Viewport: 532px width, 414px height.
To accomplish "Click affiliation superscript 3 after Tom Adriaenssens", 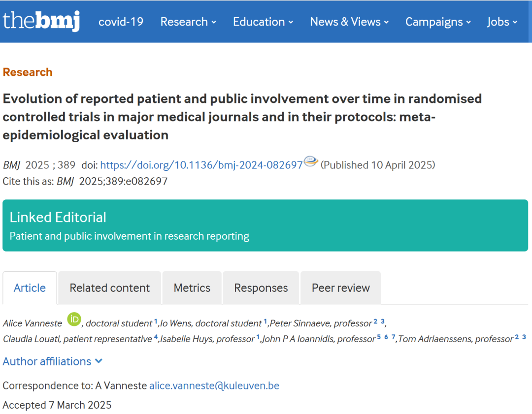I will pos(525,337).
